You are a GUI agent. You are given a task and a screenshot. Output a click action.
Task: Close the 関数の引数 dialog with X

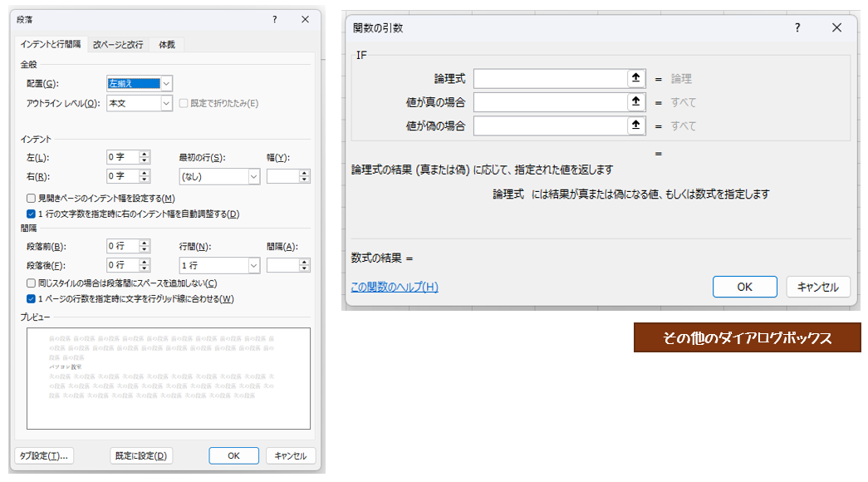pyautogui.click(x=836, y=27)
